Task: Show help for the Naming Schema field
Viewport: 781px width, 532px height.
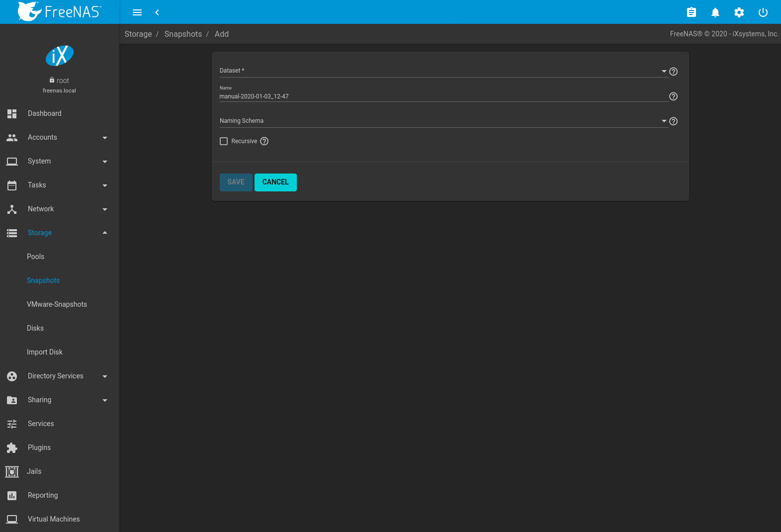Action: (x=673, y=121)
